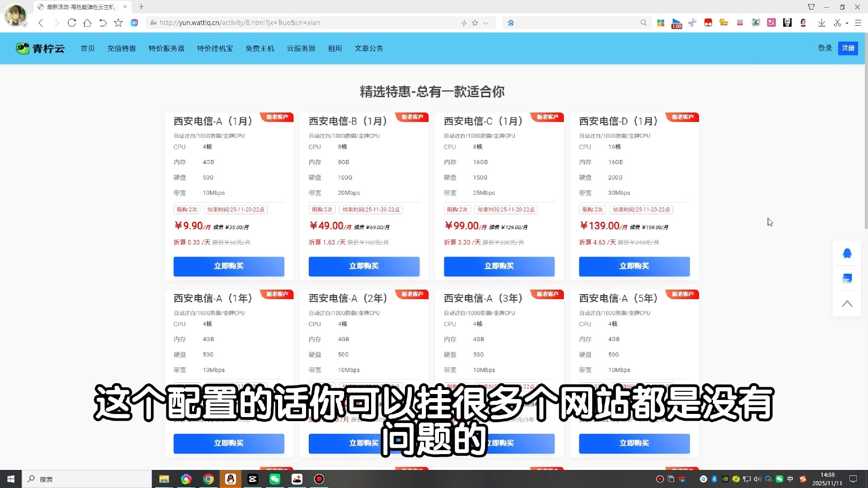Open the Windows notification center icon
The width and height of the screenshot is (868, 488).
pos(853,479)
